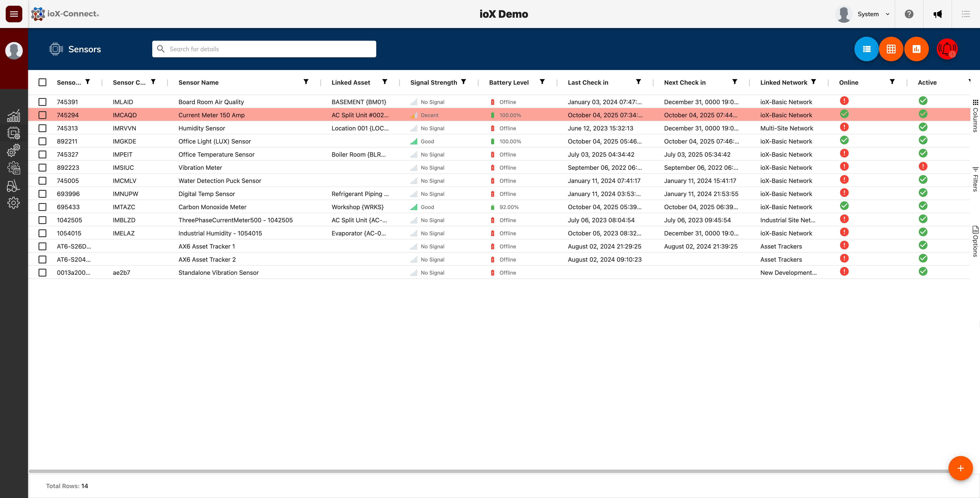Click the red alarm bell button
Viewport: 980px width, 498px height.
point(947,49)
